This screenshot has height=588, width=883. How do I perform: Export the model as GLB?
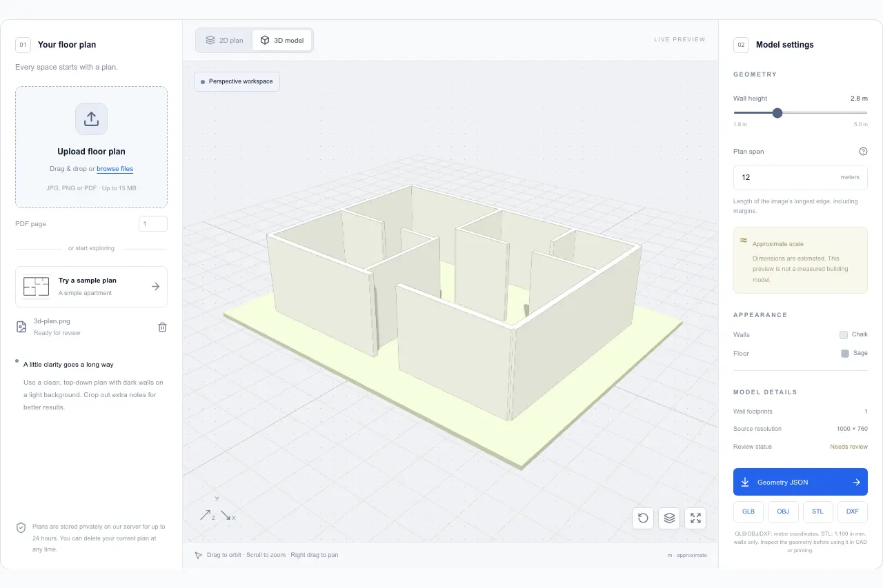pyautogui.click(x=748, y=511)
